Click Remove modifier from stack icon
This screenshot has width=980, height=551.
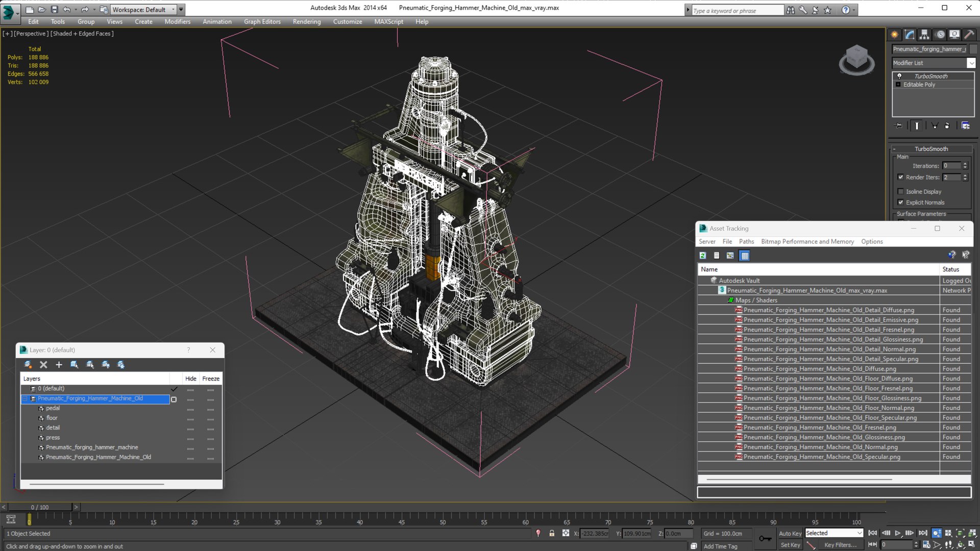(x=947, y=126)
